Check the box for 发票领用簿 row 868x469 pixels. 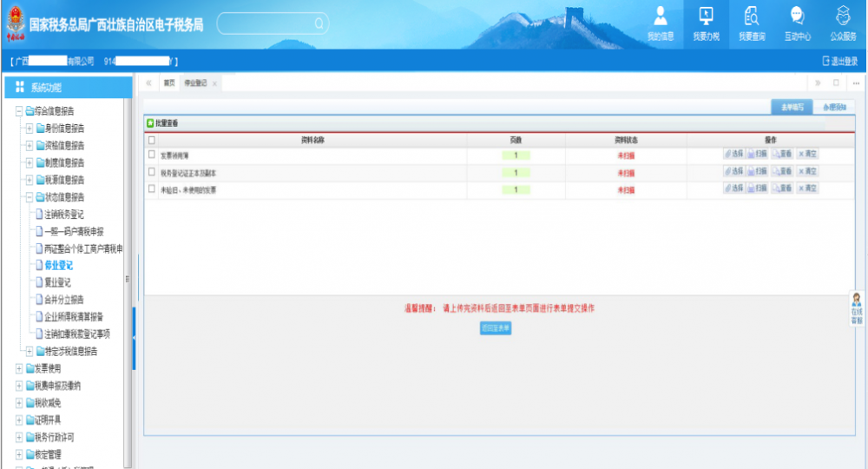point(152,155)
